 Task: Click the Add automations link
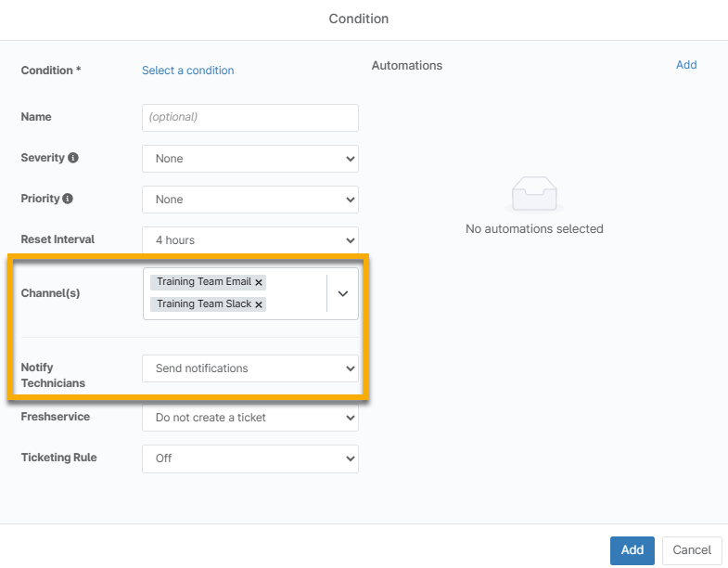(685, 65)
